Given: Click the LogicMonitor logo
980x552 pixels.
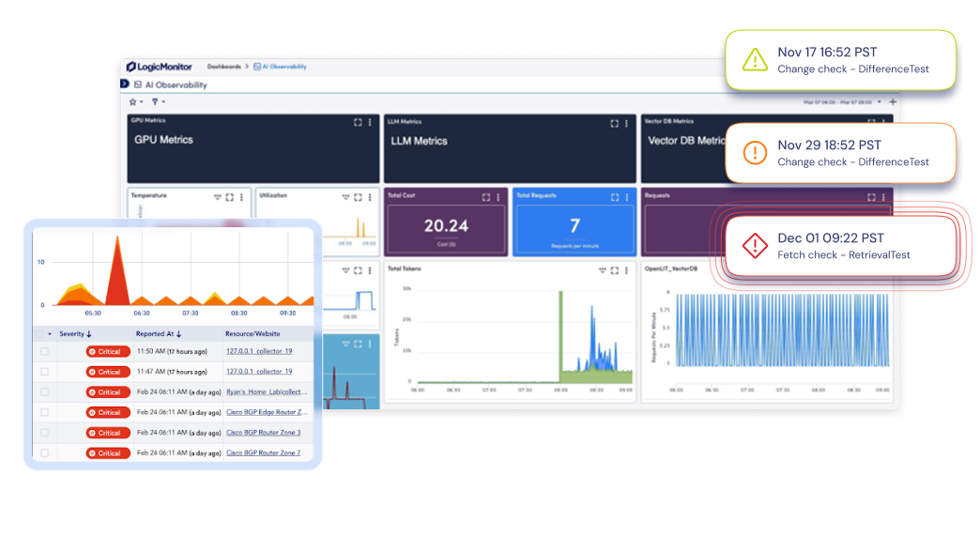Looking at the screenshot, I should tap(160, 67).
